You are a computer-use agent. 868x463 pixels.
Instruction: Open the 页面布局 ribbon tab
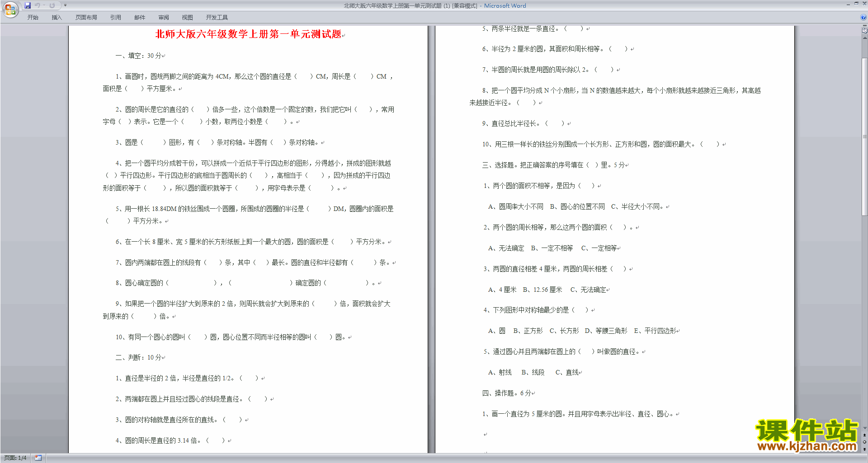[x=86, y=18]
